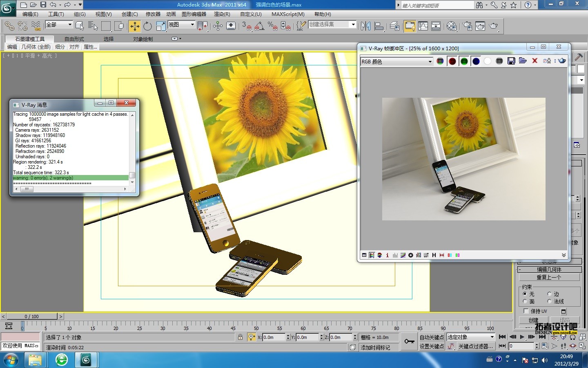Activate the Select and Rotate tool
This screenshot has height=368, width=588.
click(147, 26)
